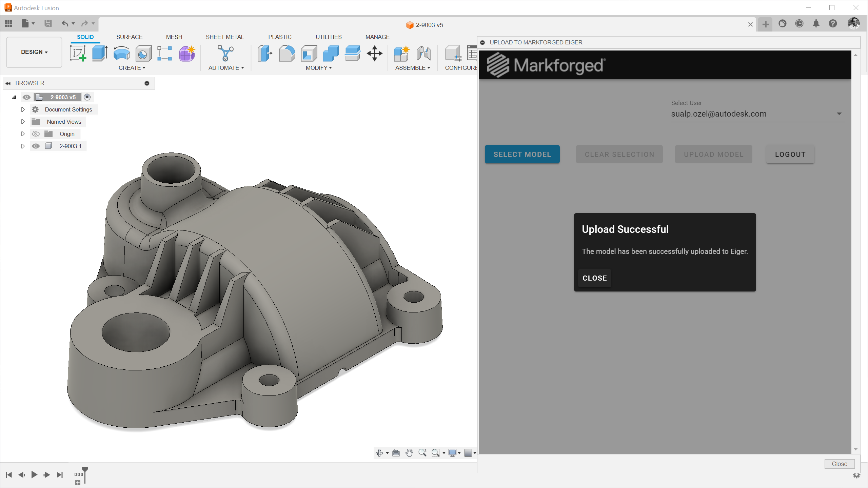Expand the Document Settings tree node
868x488 pixels.
click(23, 109)
